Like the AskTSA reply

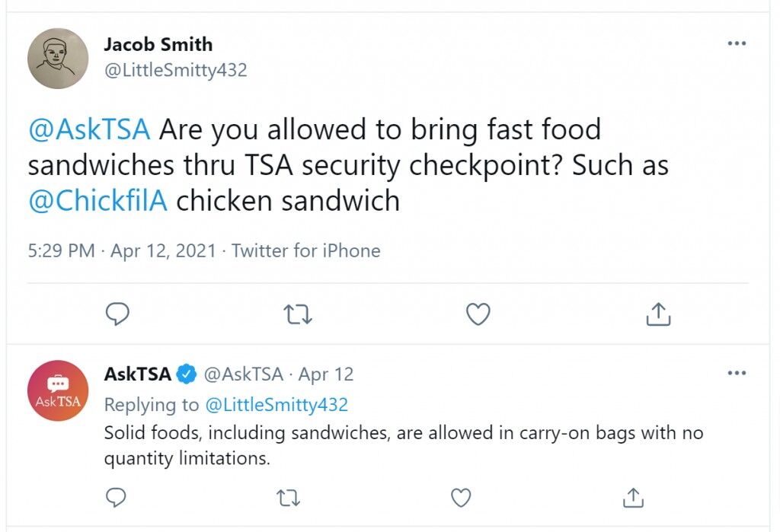[x=461, y=498]
